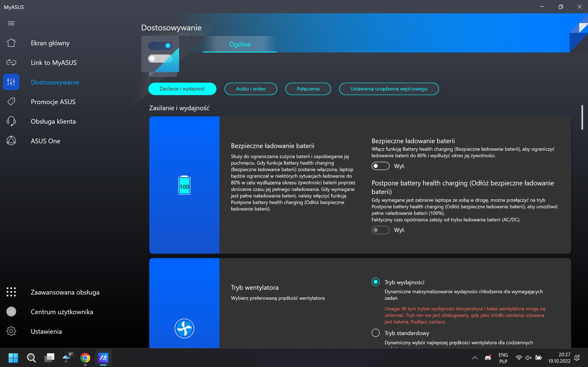Click the vertical scrollbar thumb
This screenshot has height=367, width=588.
click(x=582, y=118)
